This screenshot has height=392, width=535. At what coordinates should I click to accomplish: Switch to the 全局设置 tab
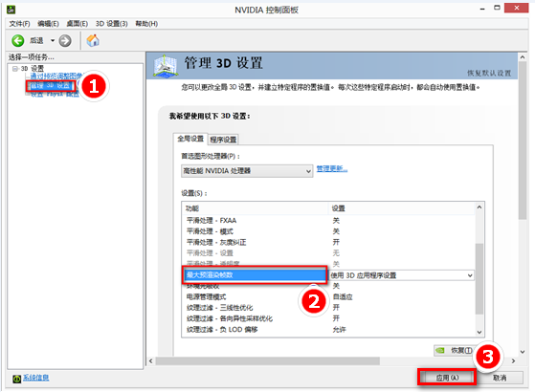pos(190,139)
